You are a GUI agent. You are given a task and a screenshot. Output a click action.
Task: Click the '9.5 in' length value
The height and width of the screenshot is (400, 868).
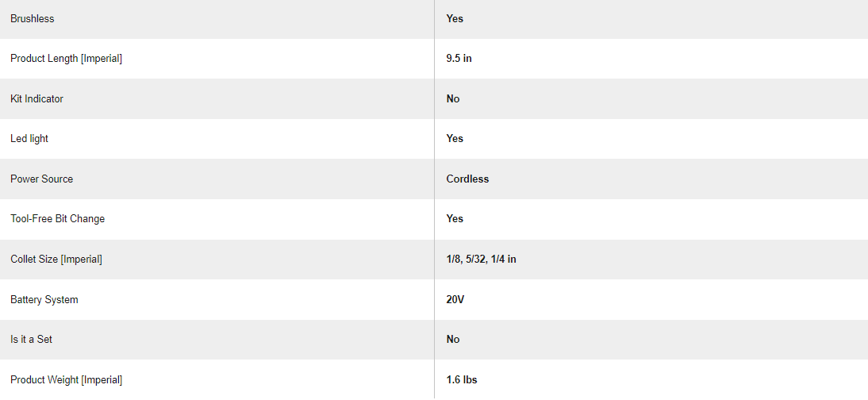pos(459,59)
